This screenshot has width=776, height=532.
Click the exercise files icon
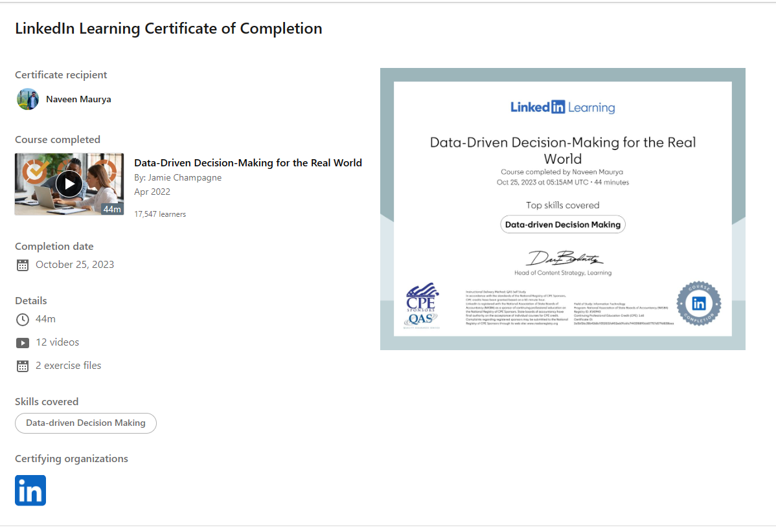tap(23, 366)
